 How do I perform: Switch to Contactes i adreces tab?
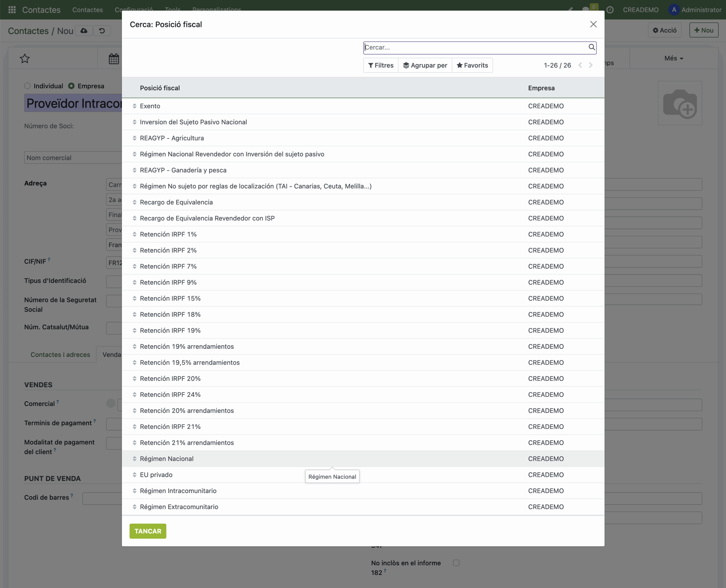coord(60,354)
